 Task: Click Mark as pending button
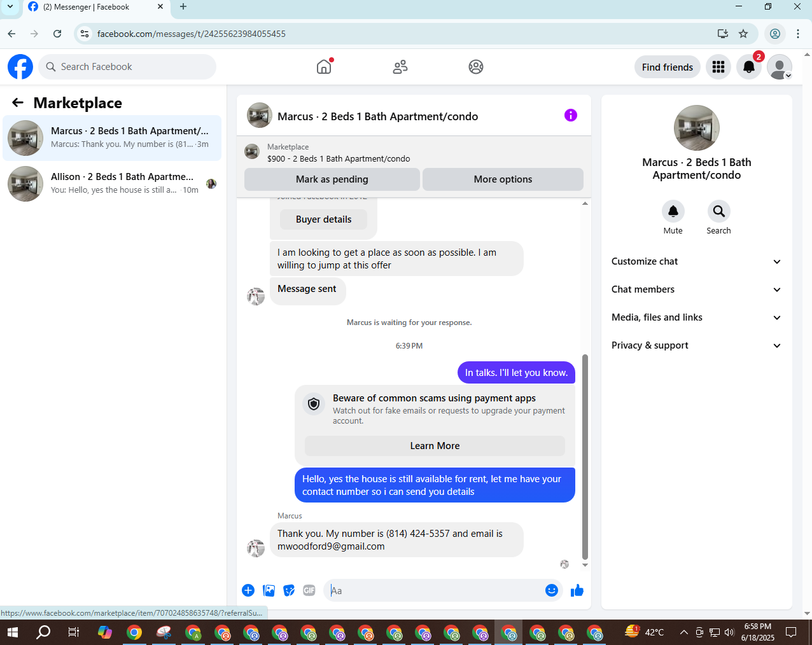click(x=332, y=179)
